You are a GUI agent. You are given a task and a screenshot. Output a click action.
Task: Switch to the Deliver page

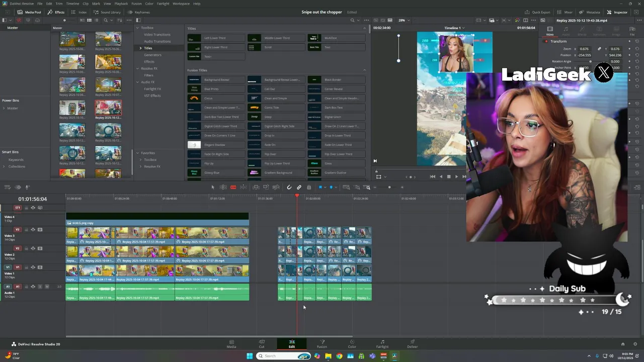tap(413, 344)
